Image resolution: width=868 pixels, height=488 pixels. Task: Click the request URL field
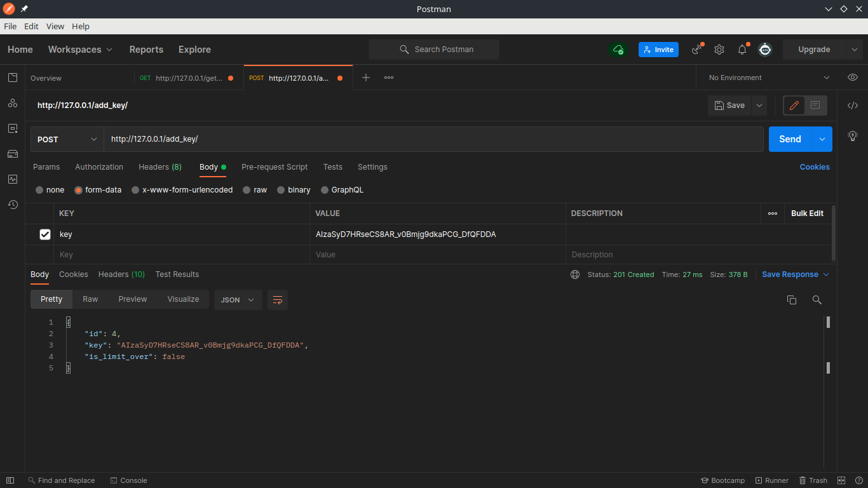tap(433, 139)
